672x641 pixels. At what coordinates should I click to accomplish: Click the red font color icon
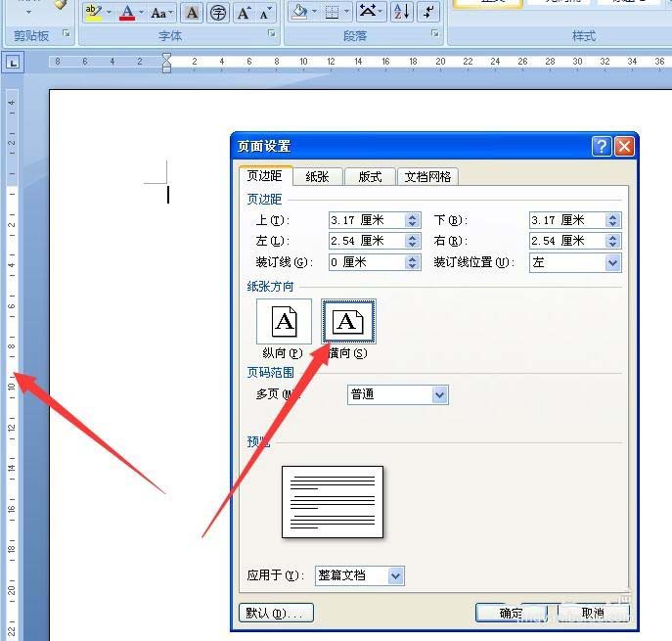(x=127, y=13)
